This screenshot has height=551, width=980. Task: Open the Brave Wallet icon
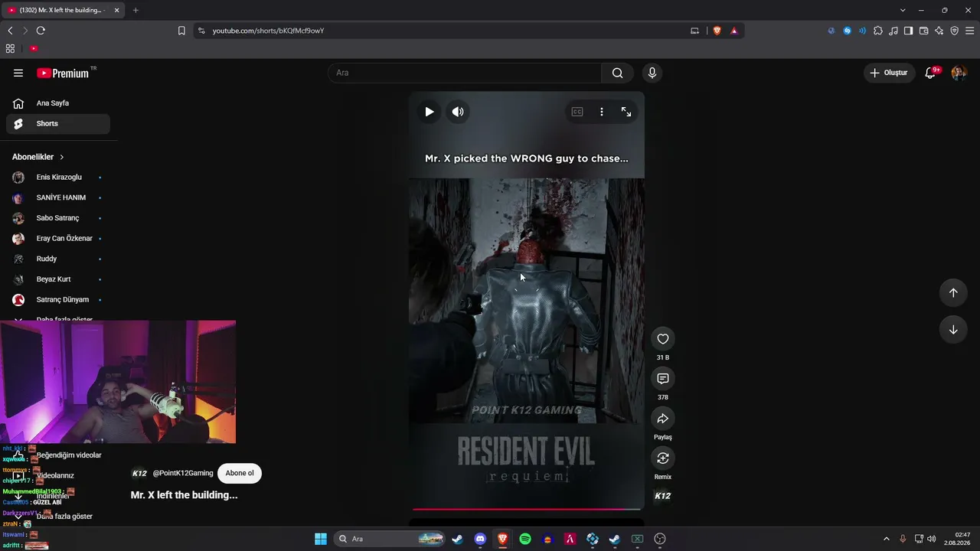click(924, 31)
